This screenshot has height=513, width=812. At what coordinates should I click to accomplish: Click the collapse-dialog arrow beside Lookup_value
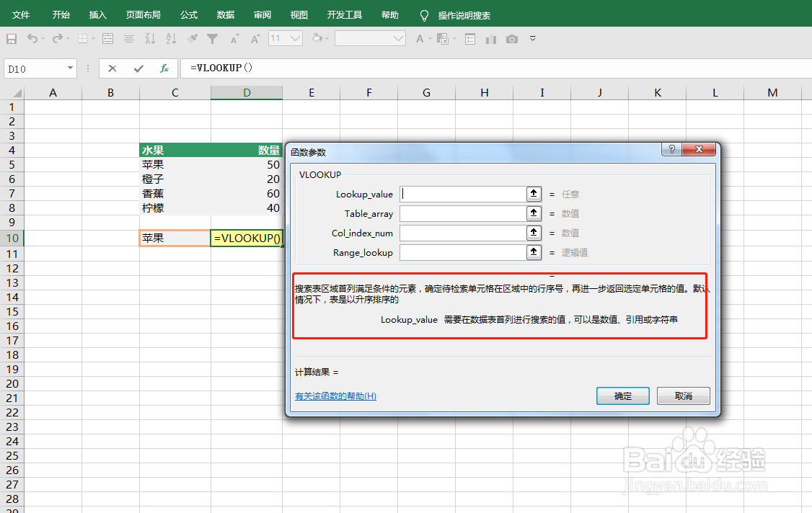[x=534, y=194]
